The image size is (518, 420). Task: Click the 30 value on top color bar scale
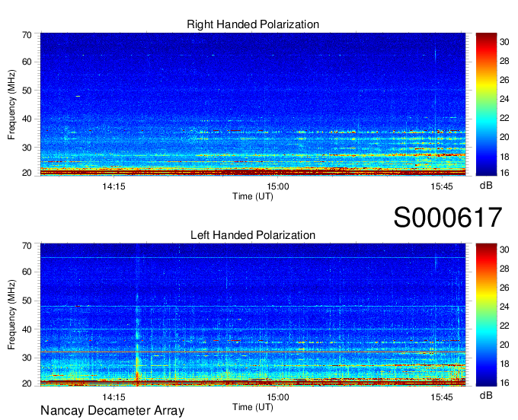504,42
